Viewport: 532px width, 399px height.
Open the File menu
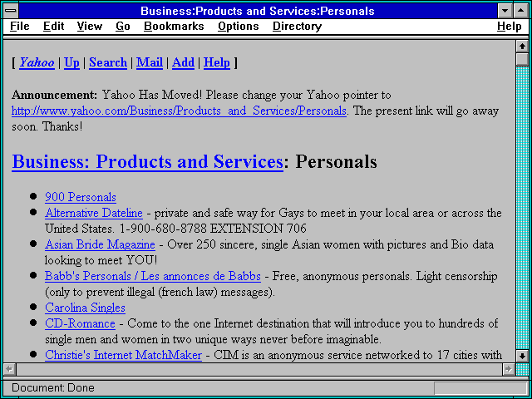click(x=20, y=27)
